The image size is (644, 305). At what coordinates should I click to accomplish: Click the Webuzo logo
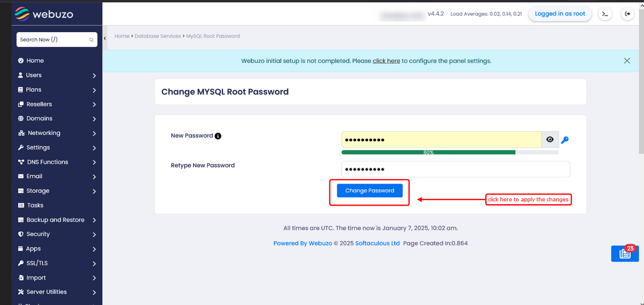[x=44, y=13]
